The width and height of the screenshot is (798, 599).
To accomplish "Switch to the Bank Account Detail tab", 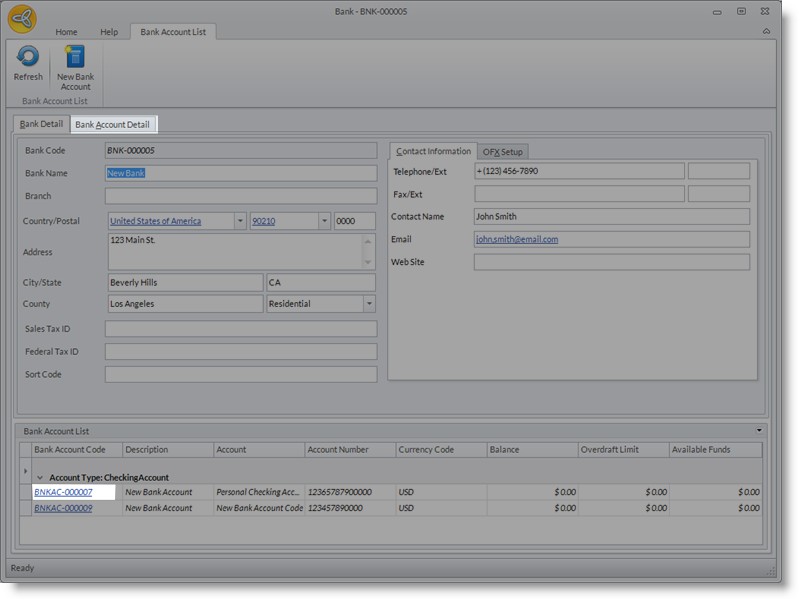I will coord(112,125).
